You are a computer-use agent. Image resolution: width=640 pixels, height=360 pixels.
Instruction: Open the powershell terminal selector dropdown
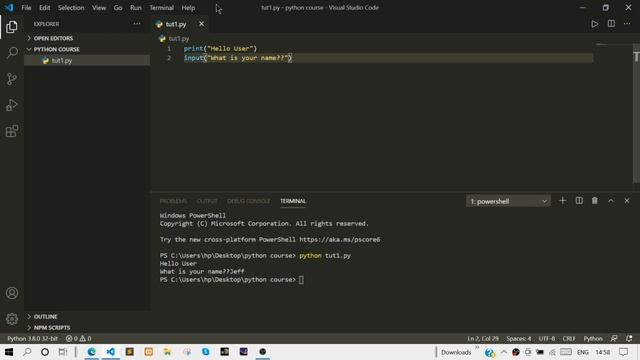[x=508, y=201]
